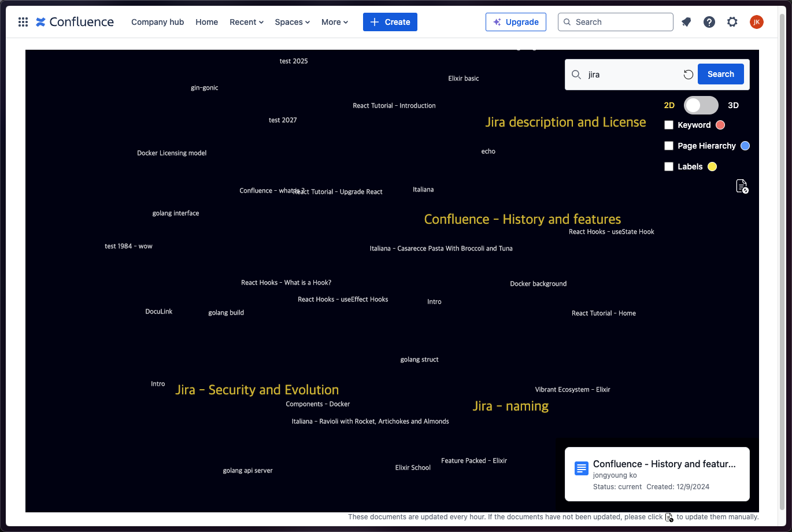Open the Confluence - History and features card
The image size is (792, 532).
pos(657,474)
